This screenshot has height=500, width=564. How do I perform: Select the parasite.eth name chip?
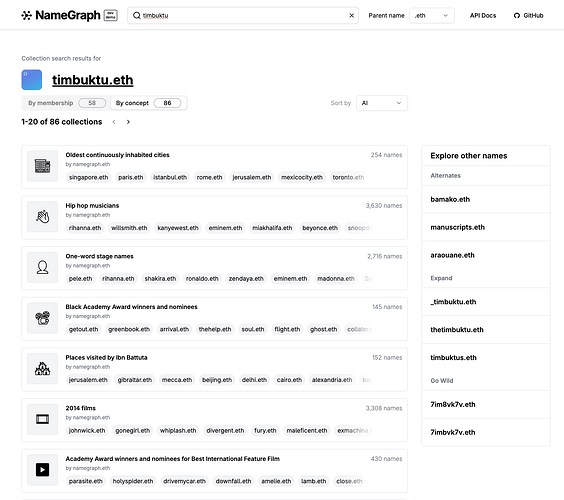pos(86,481)
